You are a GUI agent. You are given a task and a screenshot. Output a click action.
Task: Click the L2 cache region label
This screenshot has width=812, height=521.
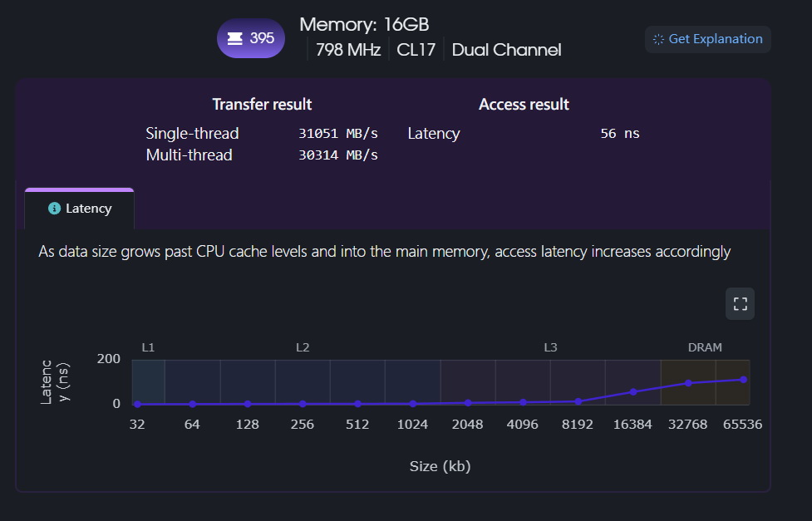(x=303, y=347)
